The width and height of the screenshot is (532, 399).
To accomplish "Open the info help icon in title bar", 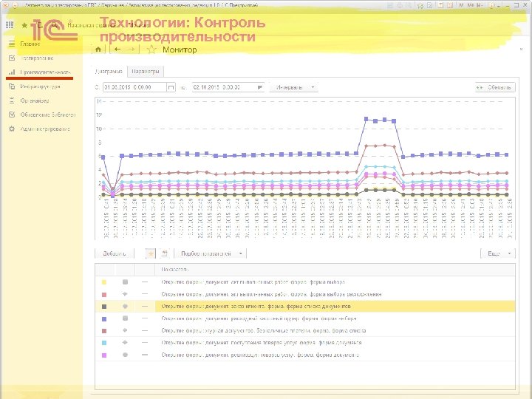I will 491,5.
